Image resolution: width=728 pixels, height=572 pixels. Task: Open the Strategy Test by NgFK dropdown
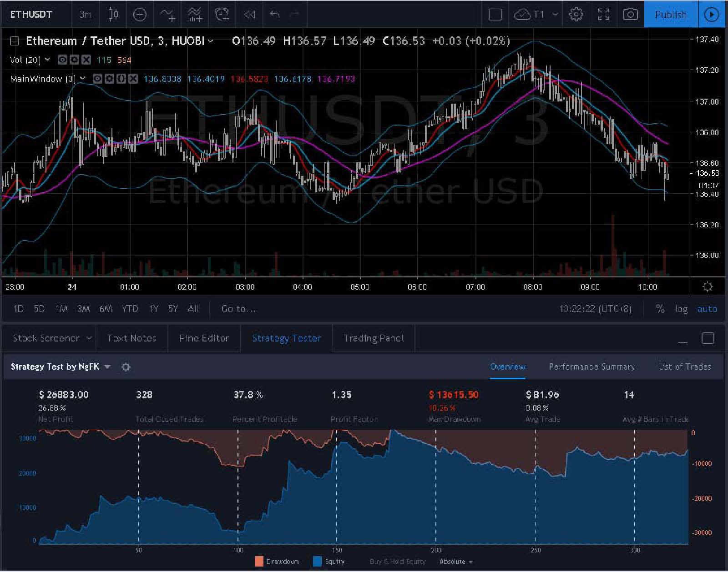(x=107, y=367)
